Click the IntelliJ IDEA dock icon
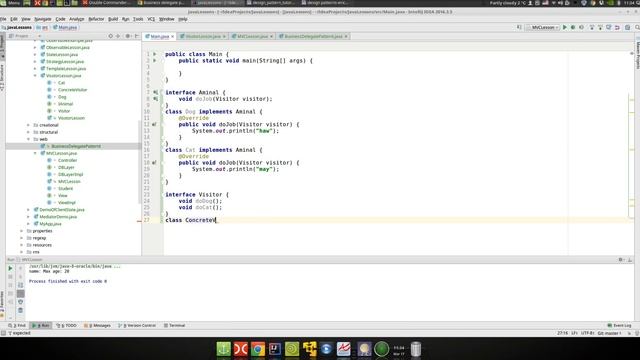 click(275, 349)
